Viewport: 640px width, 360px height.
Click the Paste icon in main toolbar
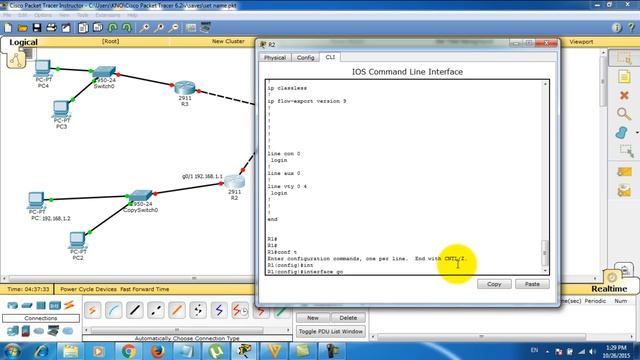[98, 28]
